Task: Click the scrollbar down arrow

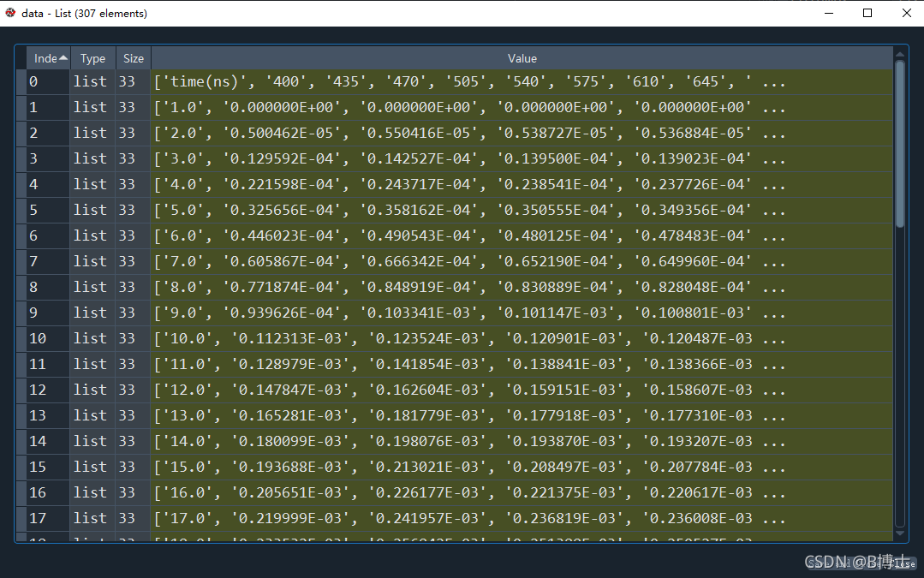Action: coord(900,533)
